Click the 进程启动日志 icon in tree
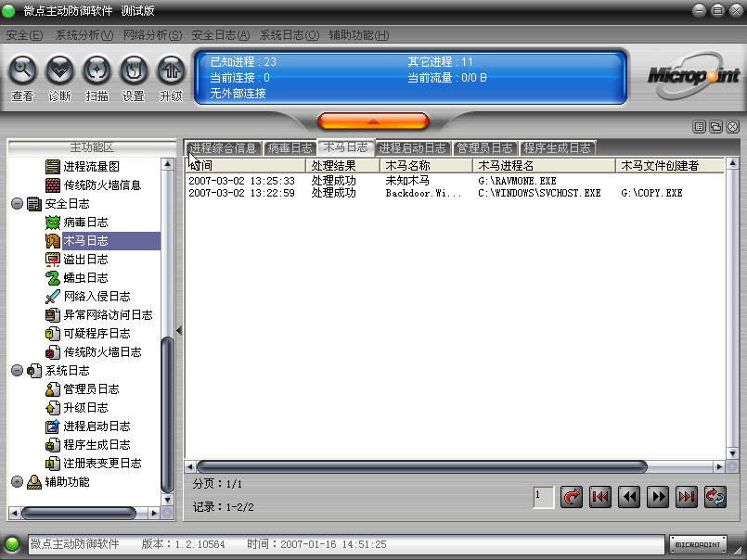 tap(52, 426)
